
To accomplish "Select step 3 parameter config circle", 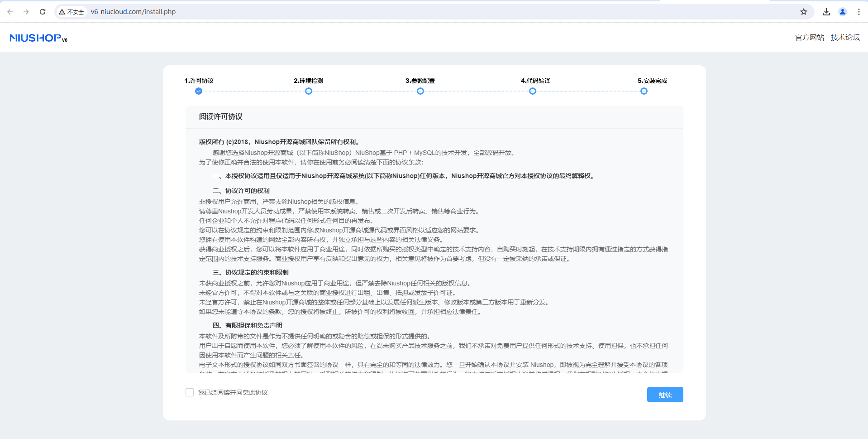I will (420, 91).
